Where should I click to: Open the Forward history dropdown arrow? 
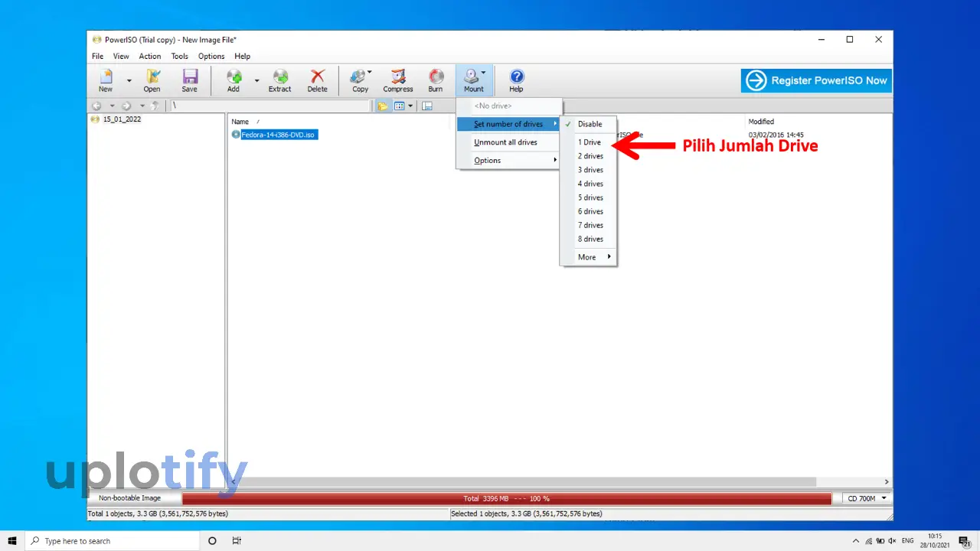coord(142,106)
